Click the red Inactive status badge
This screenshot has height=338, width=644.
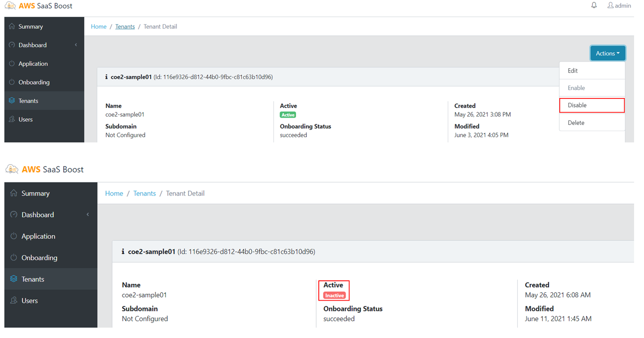pyautogui.click(x=334, y=295)
